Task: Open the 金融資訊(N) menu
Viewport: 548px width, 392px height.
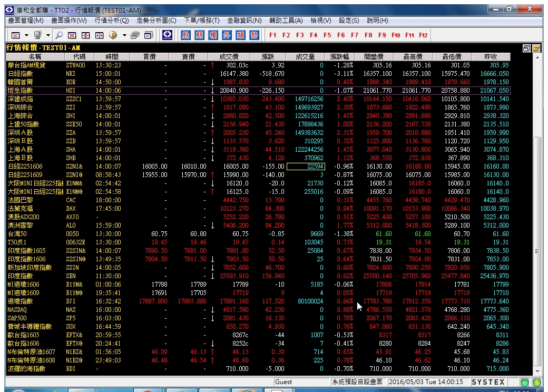Action: [x=244, y=21]
